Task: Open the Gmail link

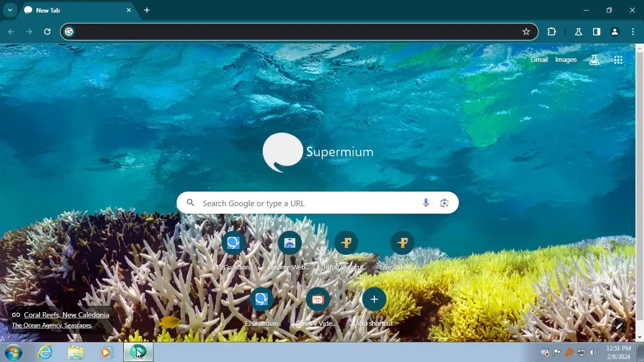Action: tap(539, 60)
